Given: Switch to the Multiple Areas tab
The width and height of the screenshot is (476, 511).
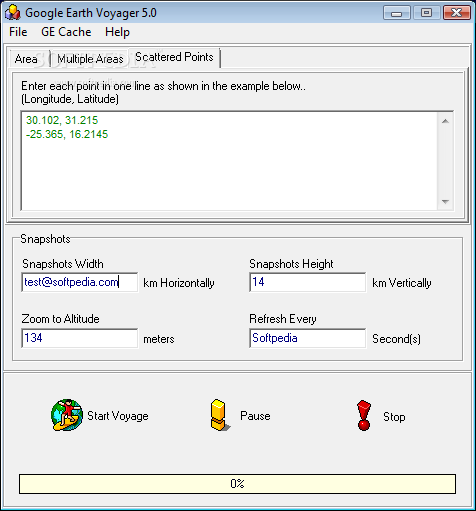Looking at the screenshot, I should point(90,59).
